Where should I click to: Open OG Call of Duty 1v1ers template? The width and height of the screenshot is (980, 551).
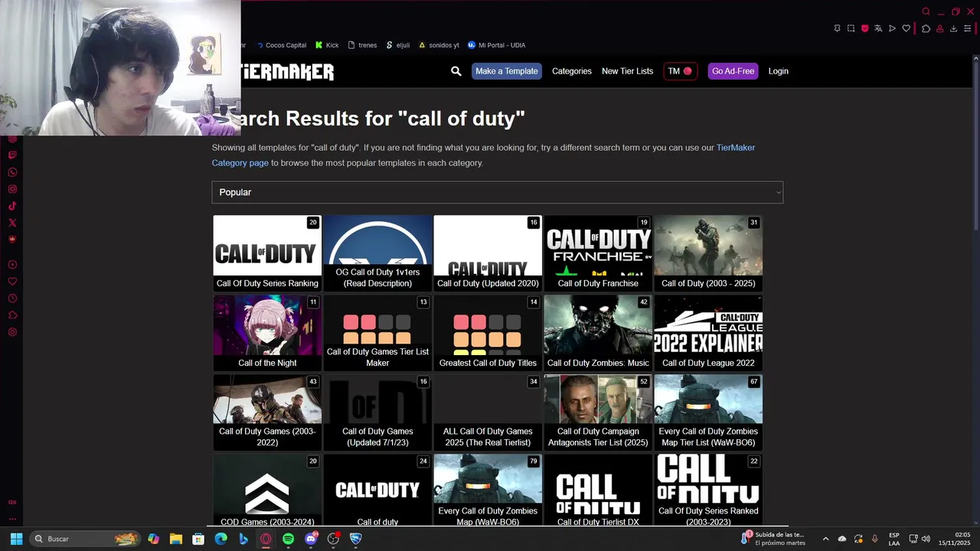[377, 253]
